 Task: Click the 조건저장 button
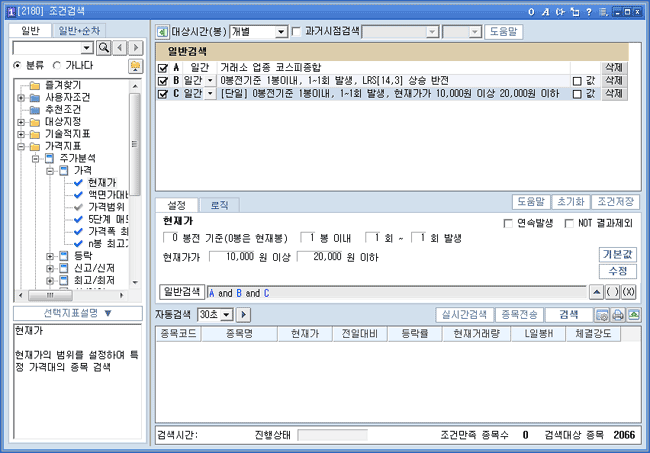tap(617, 204)
